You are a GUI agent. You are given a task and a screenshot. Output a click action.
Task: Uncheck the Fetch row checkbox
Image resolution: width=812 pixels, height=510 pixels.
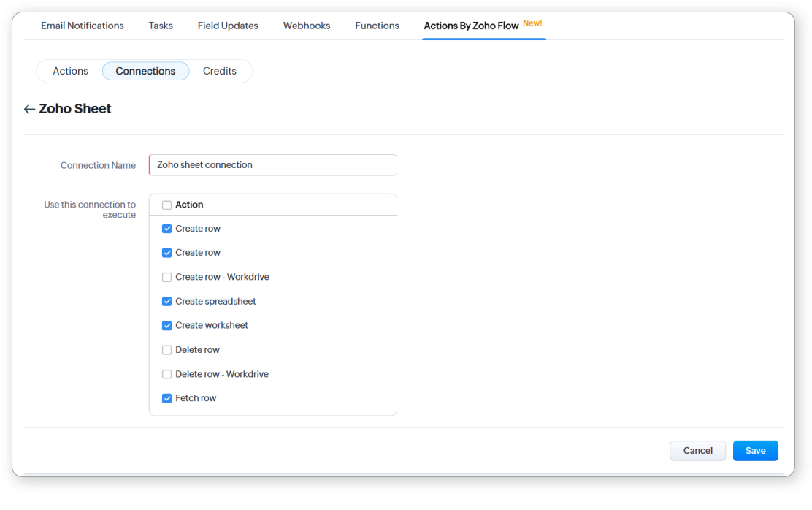[x=166, y=398]
